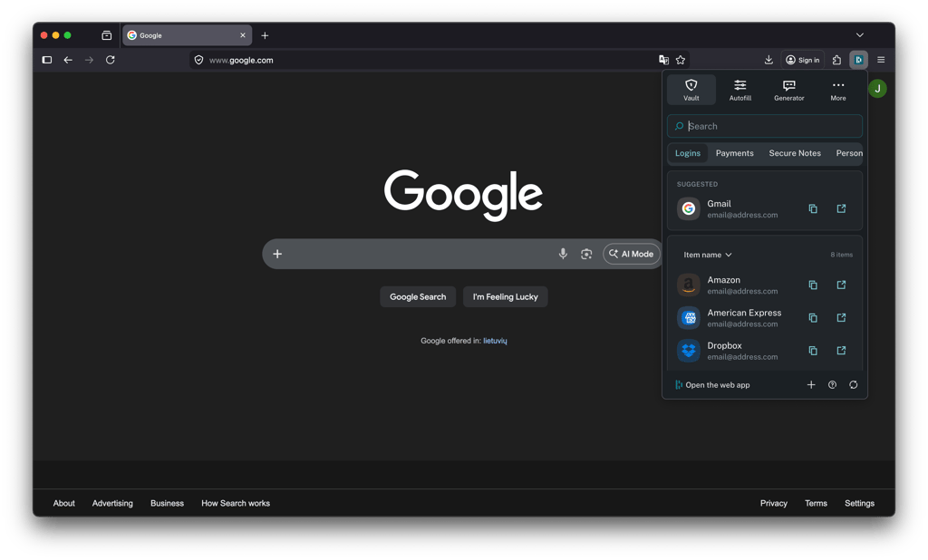Close the Google tab
Image resolution: width=928 pixels, height=560 pixels.
click(243, 35)
